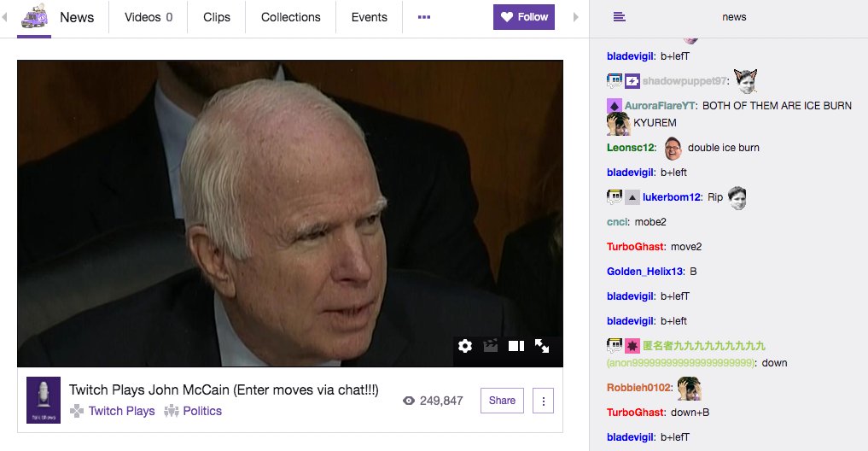The image size is (868, 451).
Task: Open the Politics community link
Action: pos(202,411)
